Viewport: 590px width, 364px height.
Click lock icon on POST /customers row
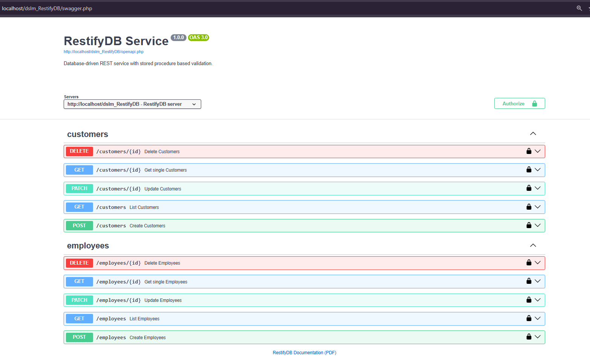tap(529, 225)
